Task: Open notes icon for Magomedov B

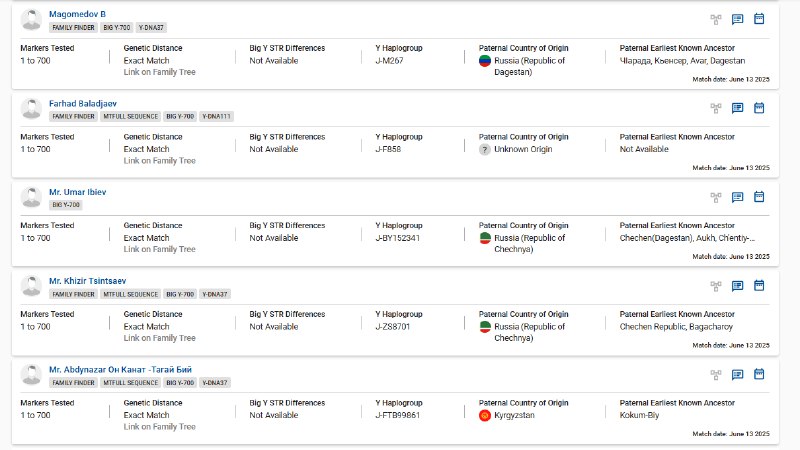Action: [737, 19]
